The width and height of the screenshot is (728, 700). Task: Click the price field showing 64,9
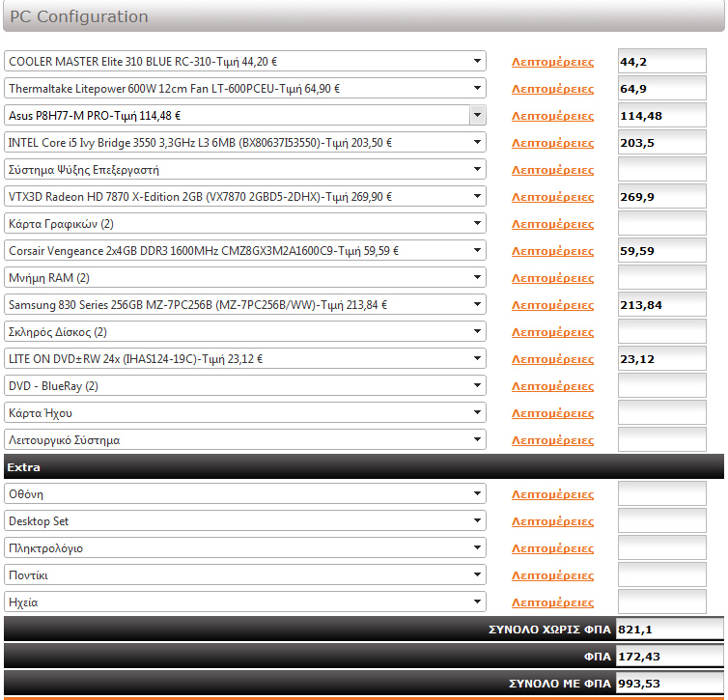click(x=662, y=88)
